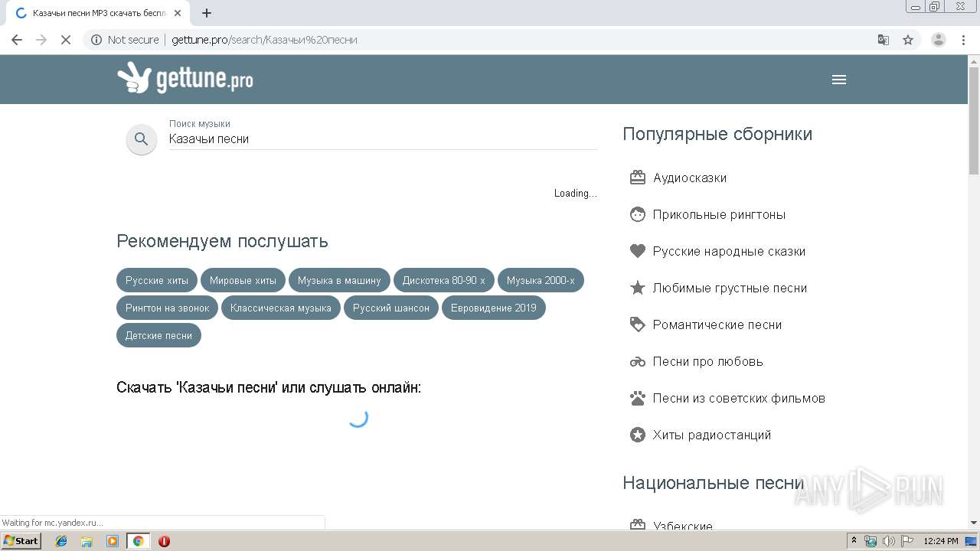Click the Not secure site info icon

96,40
